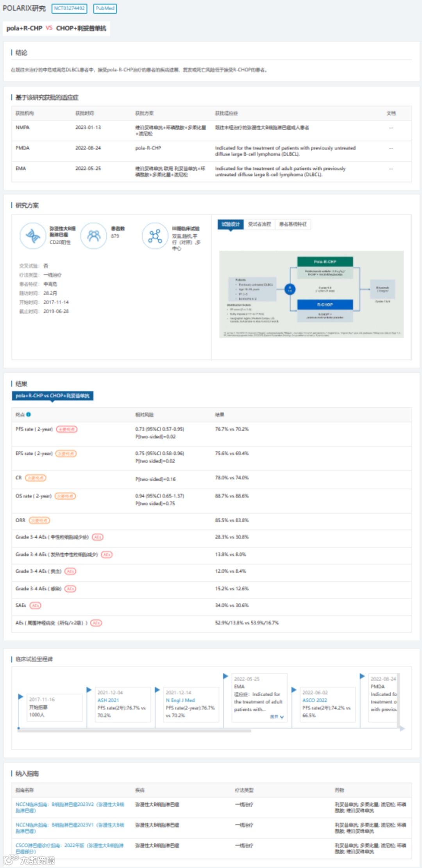The height and width of the screenshot is (868, 422).
Task: Expand the EMA milestone with 展开
Action: (277, 717)
